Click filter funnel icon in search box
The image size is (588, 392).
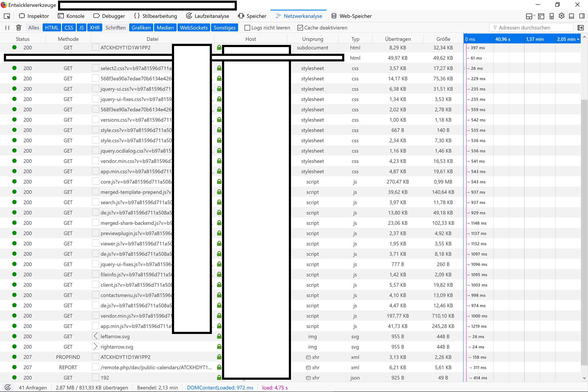click(495, 28)
